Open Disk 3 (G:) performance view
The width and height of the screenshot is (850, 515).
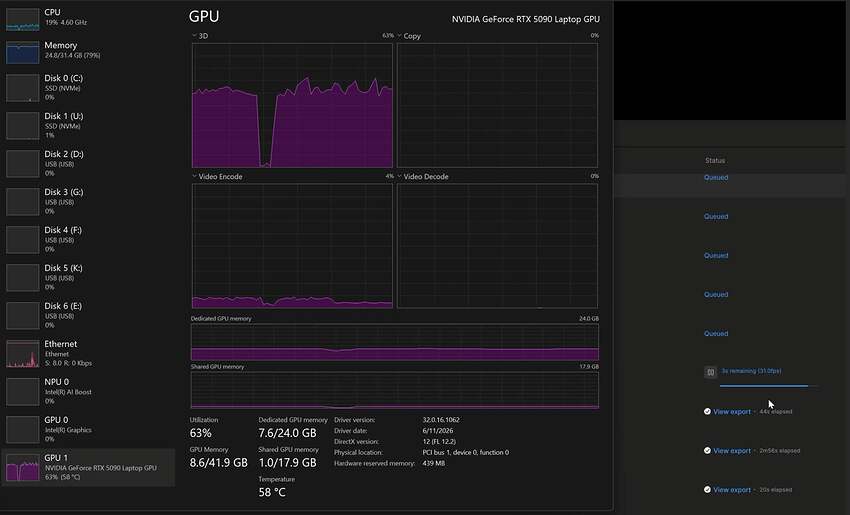click(x=88, y=201)
